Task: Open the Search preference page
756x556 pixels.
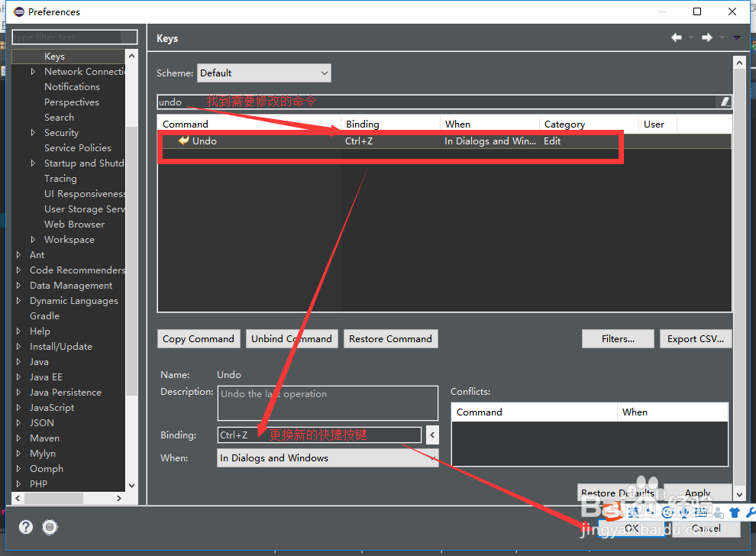Action: click(x=59, y=117)
